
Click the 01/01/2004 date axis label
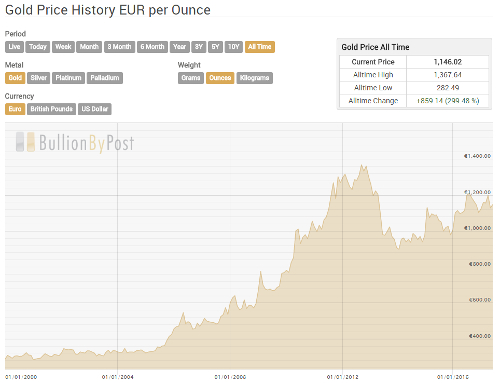[118, 377]
